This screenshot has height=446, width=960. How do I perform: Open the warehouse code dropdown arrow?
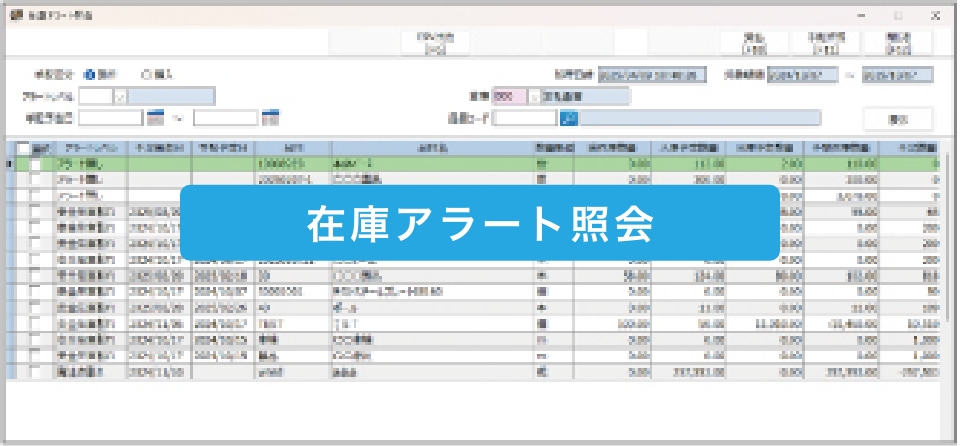(533, 97)
